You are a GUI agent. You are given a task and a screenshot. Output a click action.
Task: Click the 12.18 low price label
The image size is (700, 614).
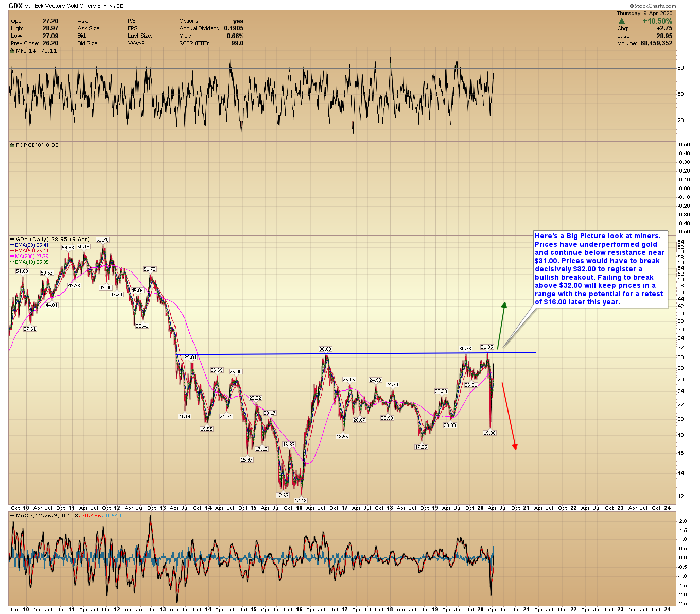pos(301,500)
